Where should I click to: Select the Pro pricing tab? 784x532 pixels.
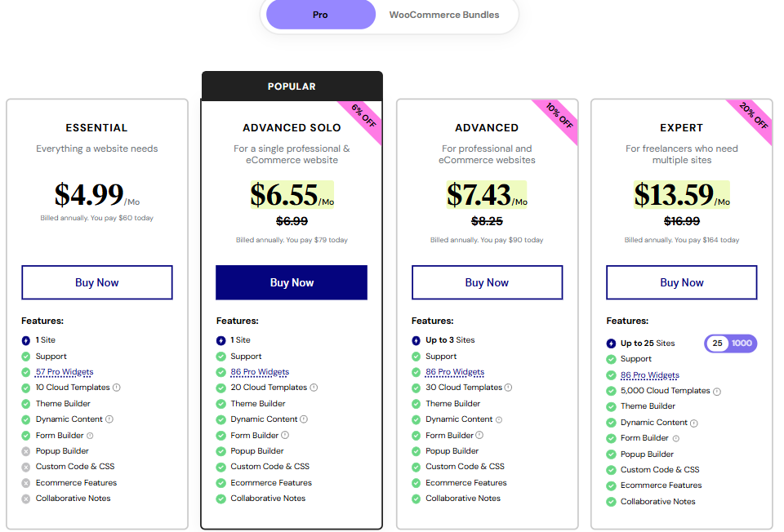pyautogui.click(x=320, y=14)
